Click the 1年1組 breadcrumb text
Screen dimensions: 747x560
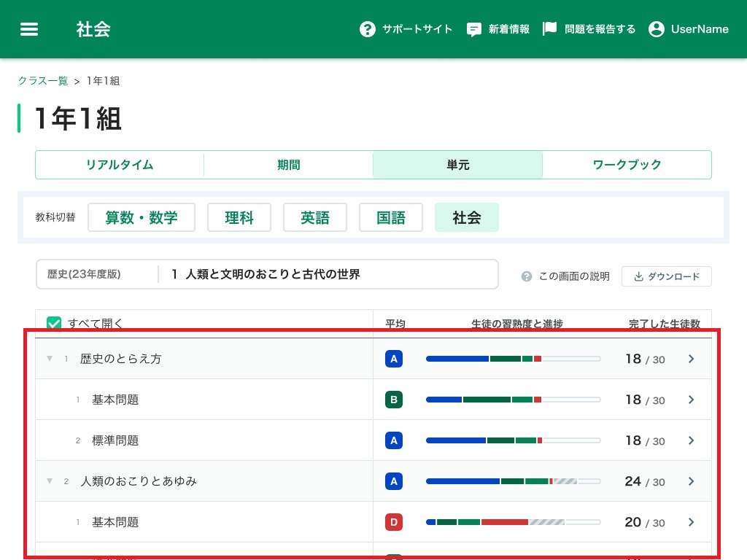coord(103,81)
